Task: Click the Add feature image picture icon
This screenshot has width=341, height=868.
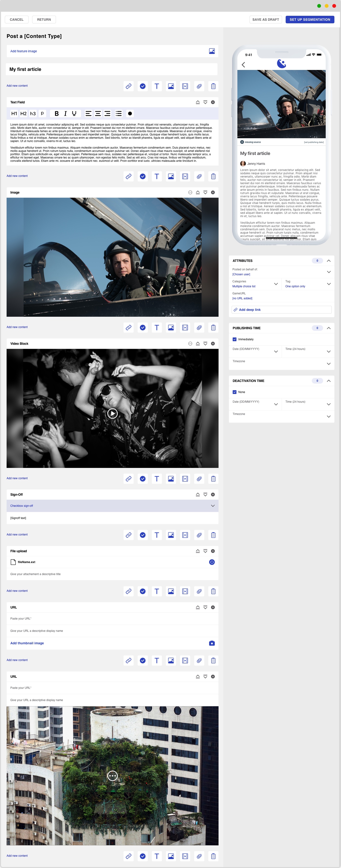Action: click(x=212, y=51)
